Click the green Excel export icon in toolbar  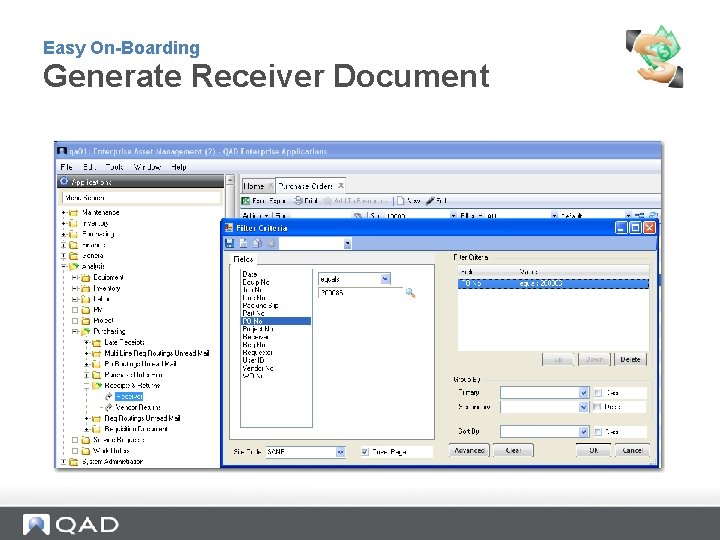click(x=246, y=201)
